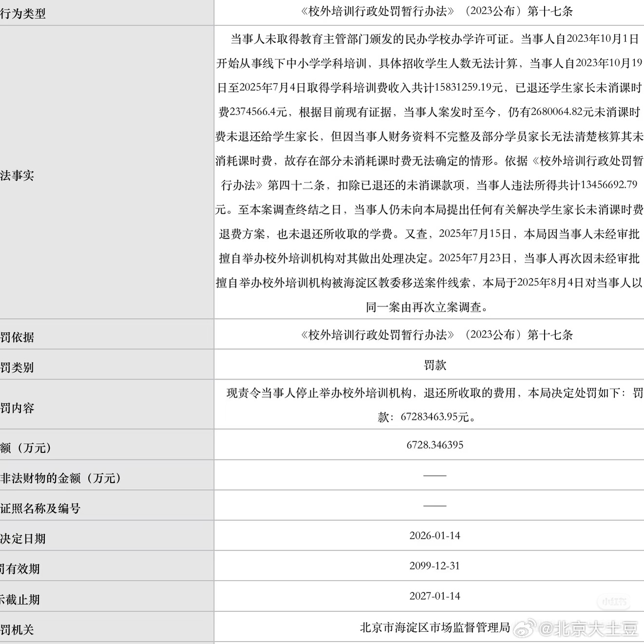Click the dash in 非法财物的金额 row
This screenshot has height=644, width=644.
tap(435, 475)
